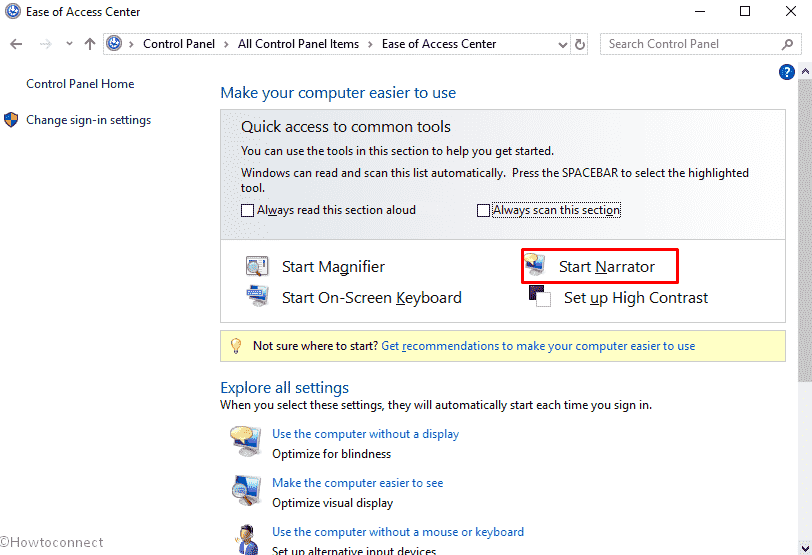
Task: Open Control Panel Home
Action: coord(80,84)
